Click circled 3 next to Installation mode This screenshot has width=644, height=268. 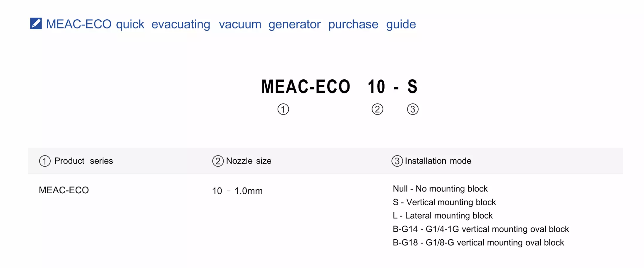(397, 161)
